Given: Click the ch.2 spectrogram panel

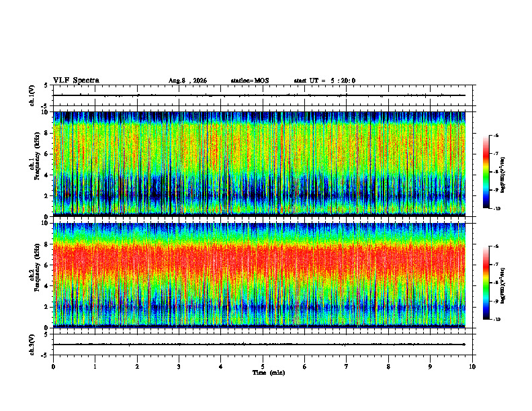Looking at the screenshot, I should (x=259, y=275).
